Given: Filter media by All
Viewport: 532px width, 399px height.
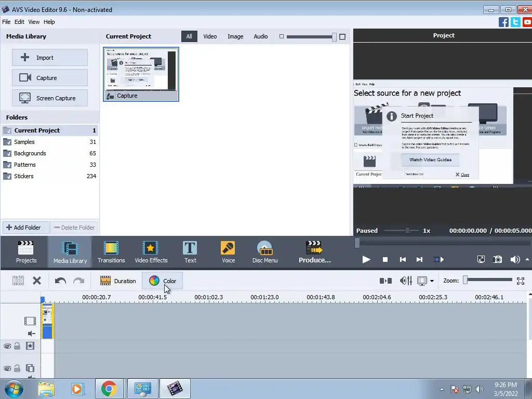Looking at the screenshot, I should pyautogui.click(x=189, y=36).
